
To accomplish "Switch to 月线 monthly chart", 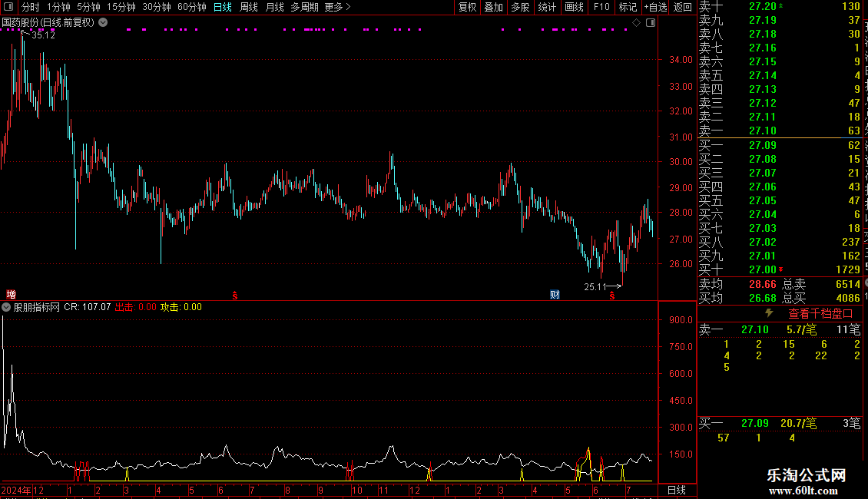I will [x=274, y=7].
